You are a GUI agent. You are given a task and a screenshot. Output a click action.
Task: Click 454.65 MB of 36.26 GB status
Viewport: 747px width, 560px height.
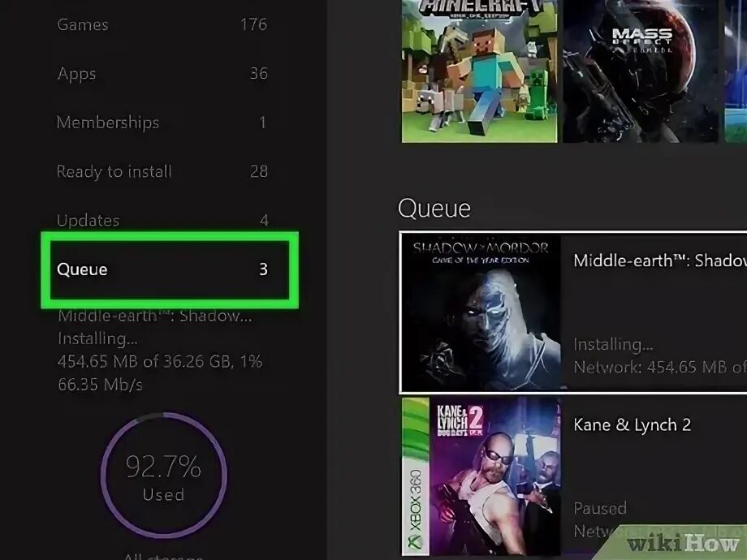160,361
